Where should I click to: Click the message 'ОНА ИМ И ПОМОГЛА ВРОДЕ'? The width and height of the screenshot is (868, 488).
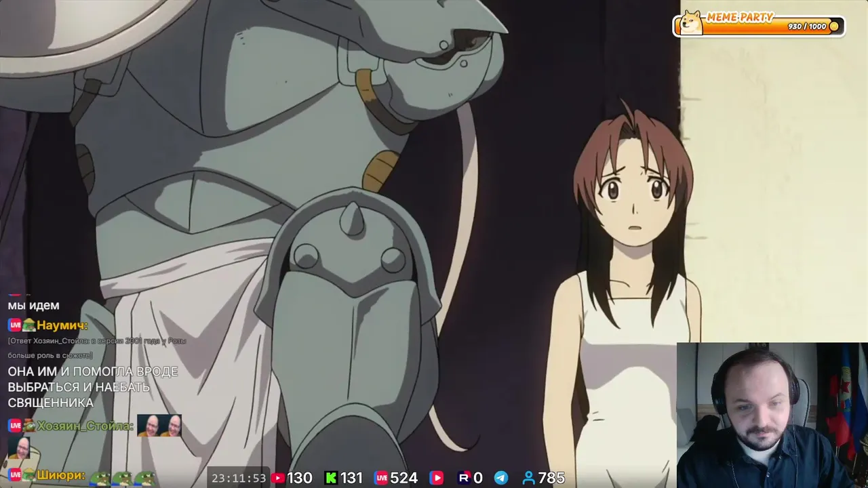pos(93,371)
